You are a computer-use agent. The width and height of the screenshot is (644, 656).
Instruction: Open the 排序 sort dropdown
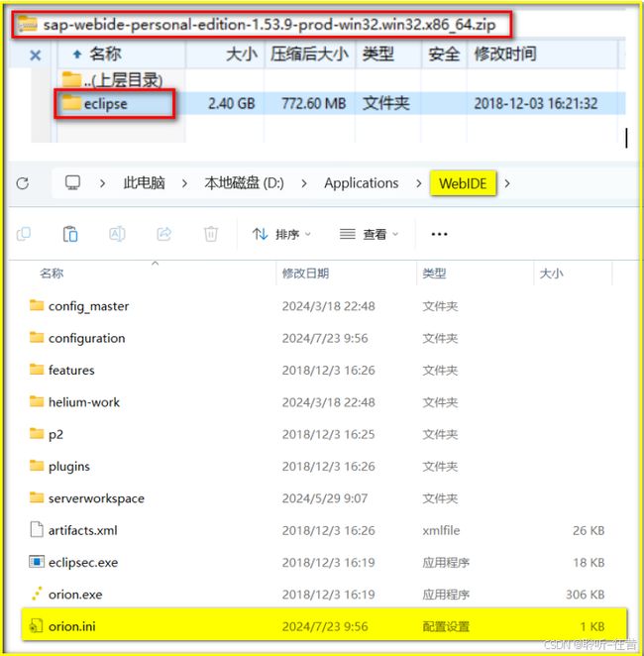pos(281,234)
